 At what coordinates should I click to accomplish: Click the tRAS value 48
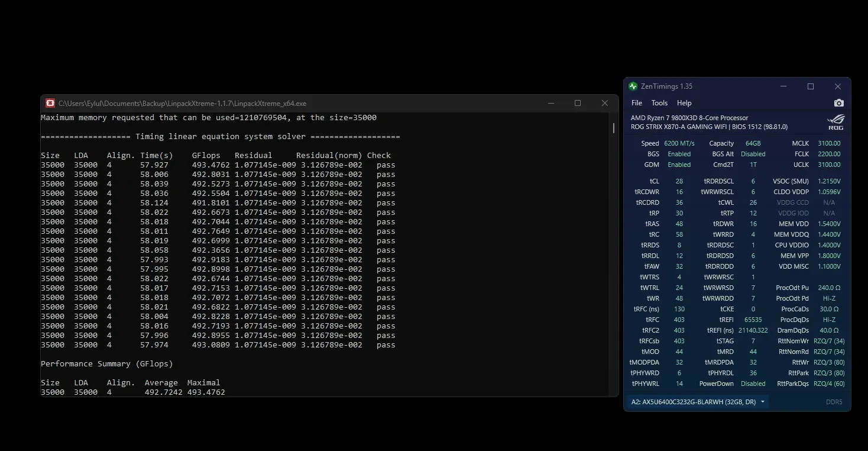click(679, 224)
